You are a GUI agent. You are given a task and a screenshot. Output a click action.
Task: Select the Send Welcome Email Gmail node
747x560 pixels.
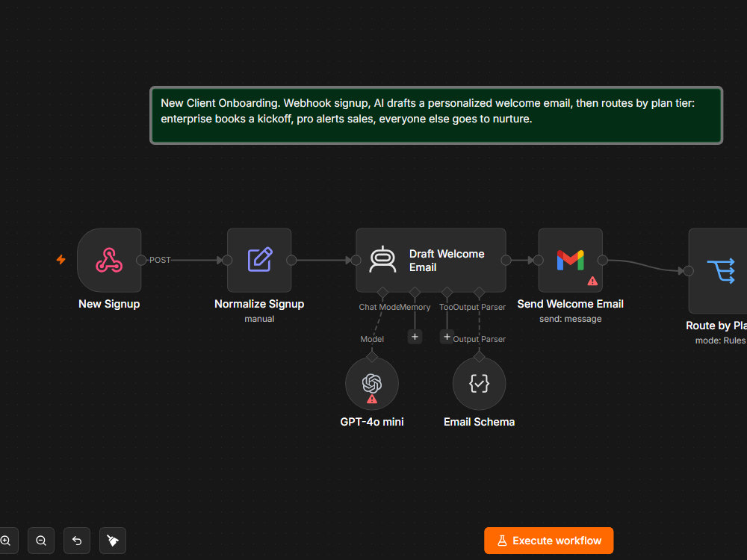(570, 260)
